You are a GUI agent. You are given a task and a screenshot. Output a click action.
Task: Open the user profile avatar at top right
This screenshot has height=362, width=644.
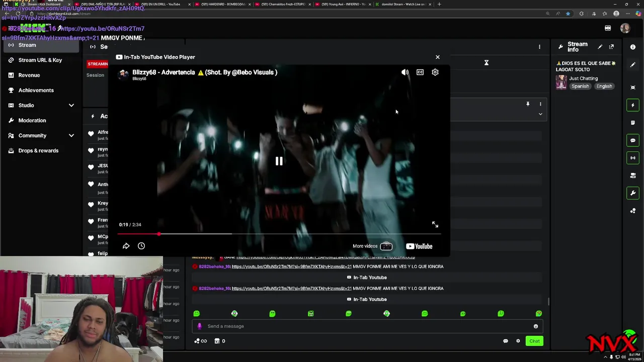click(x=625, y=29)
